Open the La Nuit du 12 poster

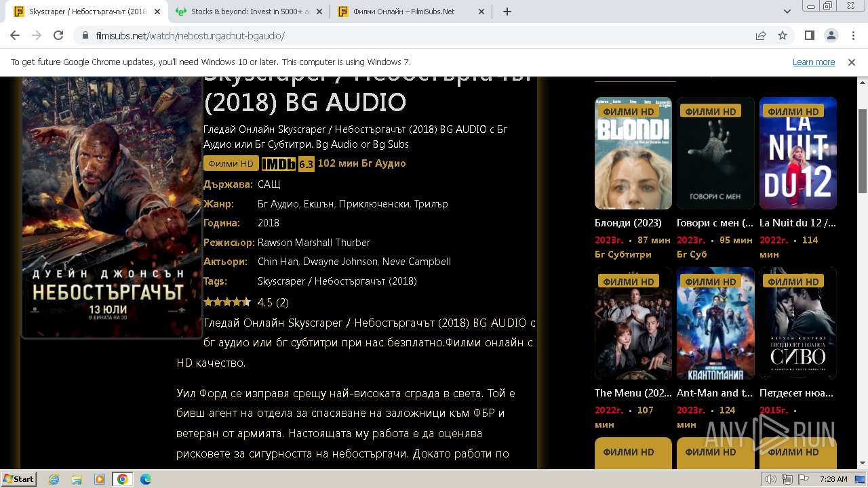pyautogui.click(x=798, y=153)
